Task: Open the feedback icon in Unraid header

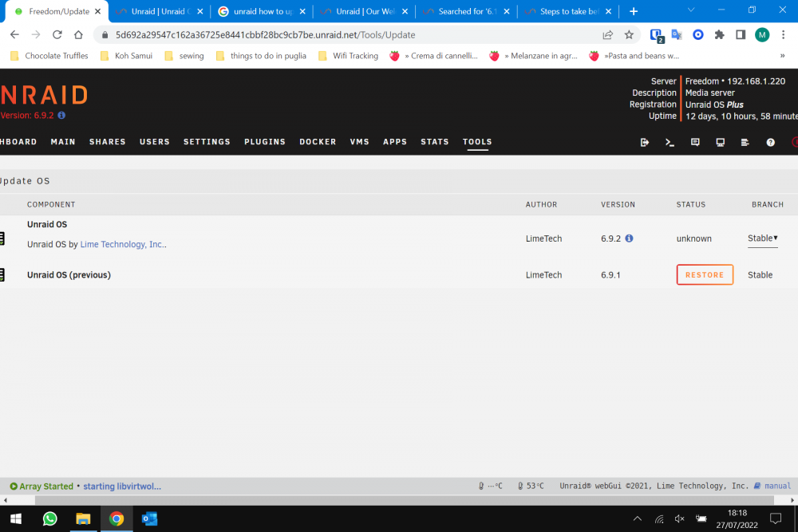Action: tap(695, 143)
